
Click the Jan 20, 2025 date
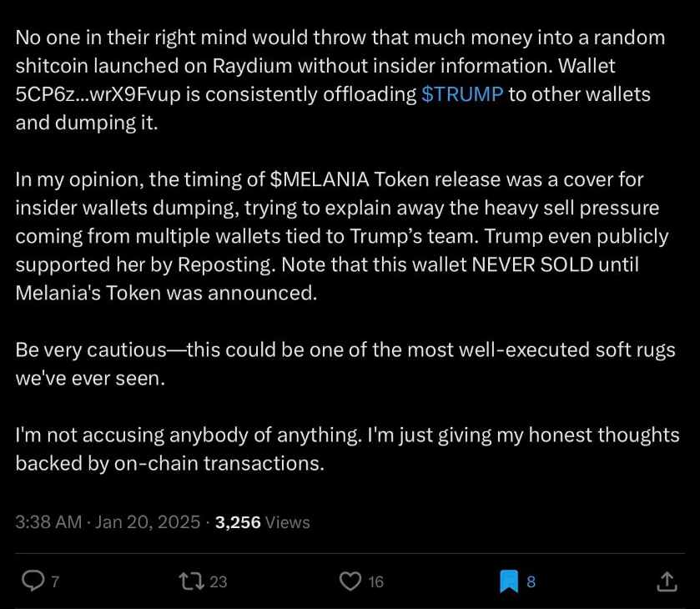[x=148, y=522]
